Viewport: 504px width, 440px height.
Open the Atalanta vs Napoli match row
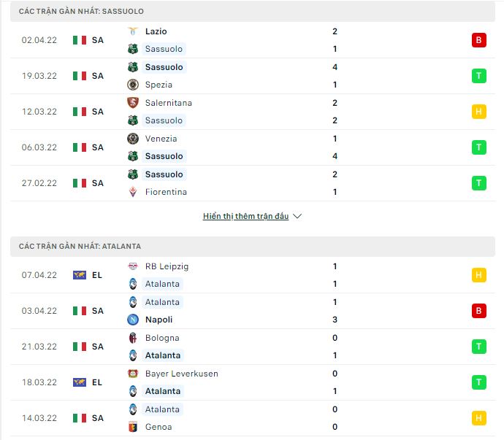253,311
